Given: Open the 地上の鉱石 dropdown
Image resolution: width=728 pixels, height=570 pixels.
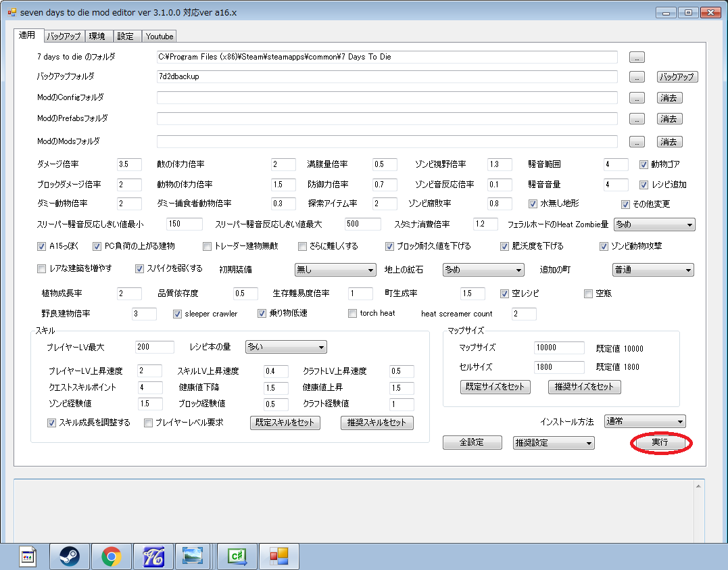Looking at the screenshot, I should [483, 269].
